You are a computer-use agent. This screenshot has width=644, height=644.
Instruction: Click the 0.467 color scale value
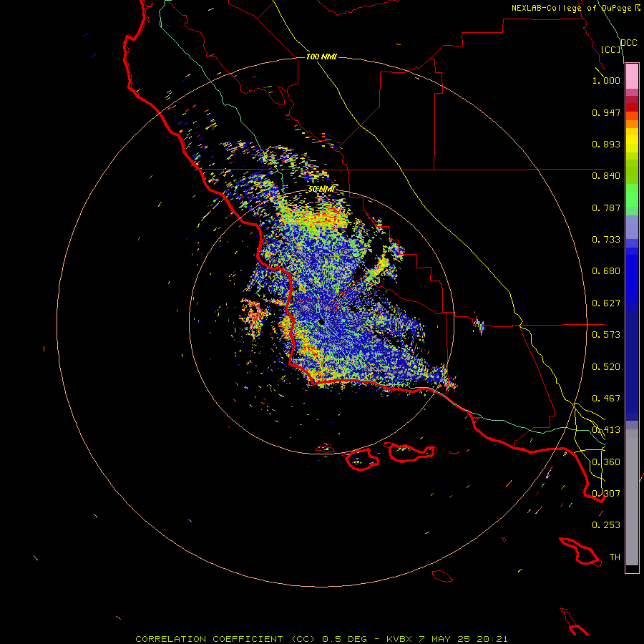(606, 399)
